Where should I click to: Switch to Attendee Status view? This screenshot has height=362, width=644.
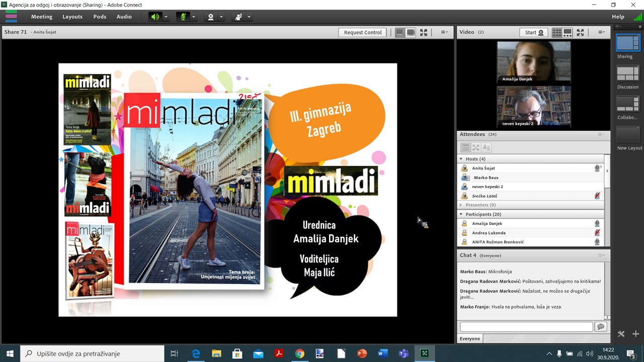(x=487, y=147)
